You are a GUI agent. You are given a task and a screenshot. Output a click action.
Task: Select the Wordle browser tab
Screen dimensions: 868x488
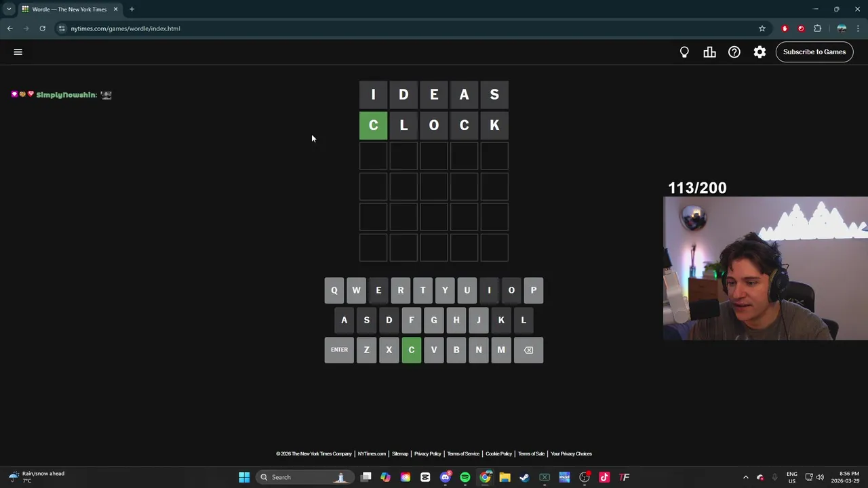[x=69, y=9]
